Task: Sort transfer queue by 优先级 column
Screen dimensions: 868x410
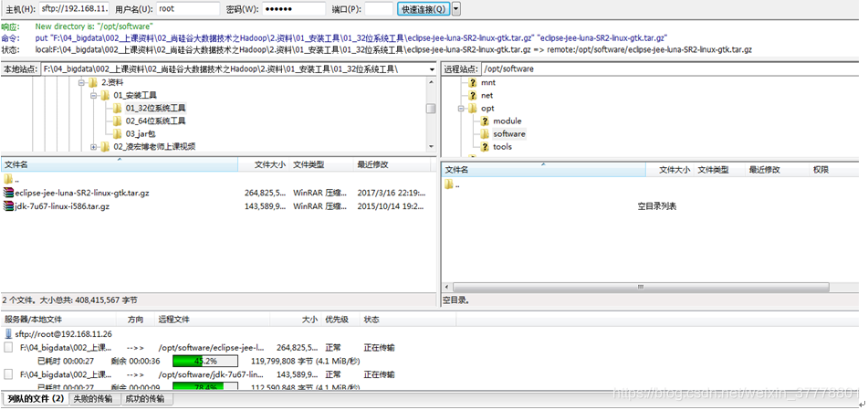Action: [x=340, y=319]
